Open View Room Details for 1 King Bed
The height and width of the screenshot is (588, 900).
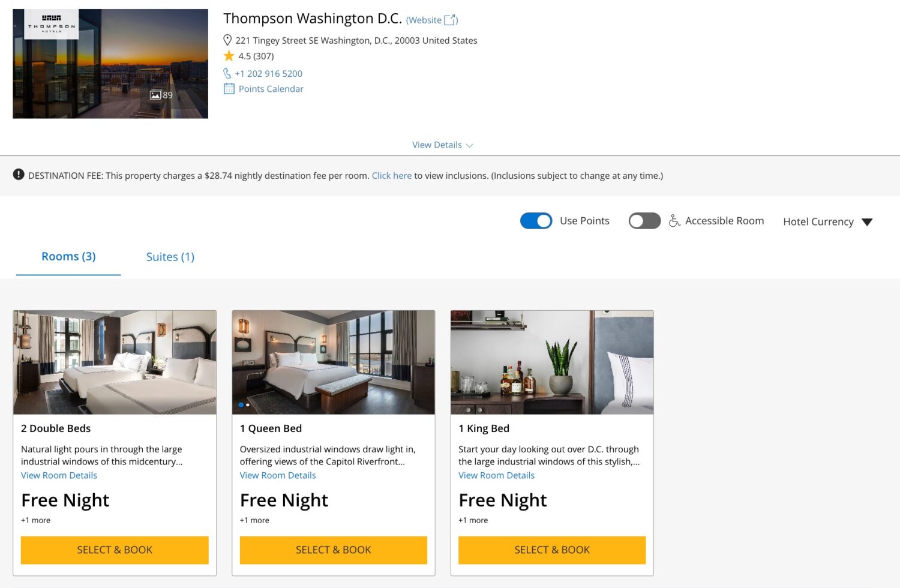coord(496,475)
